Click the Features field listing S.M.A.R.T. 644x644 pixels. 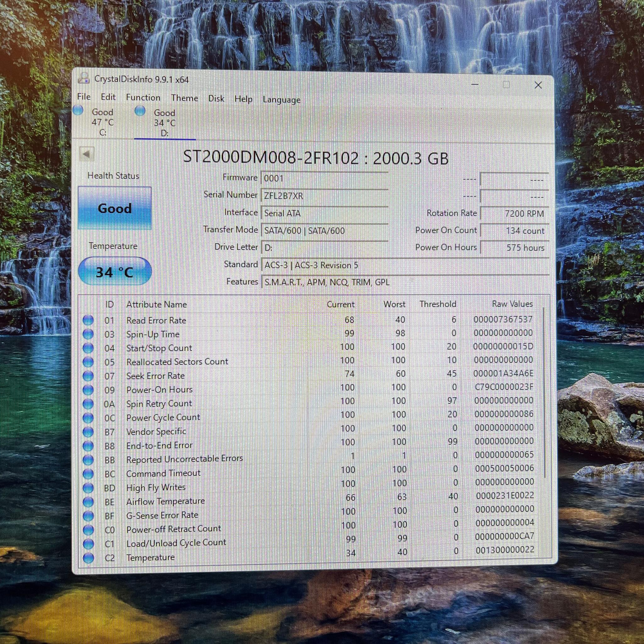[x=405, y=282]
